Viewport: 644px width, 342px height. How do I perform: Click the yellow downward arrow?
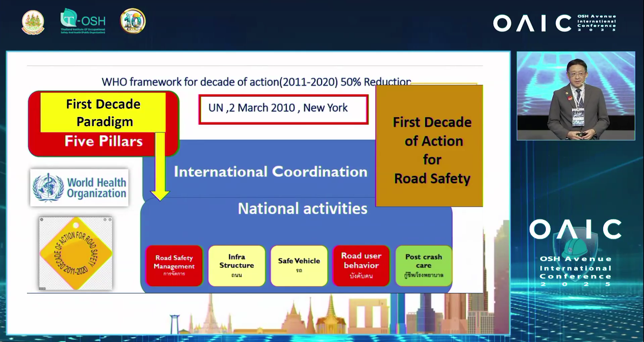(x=160, y=166)
